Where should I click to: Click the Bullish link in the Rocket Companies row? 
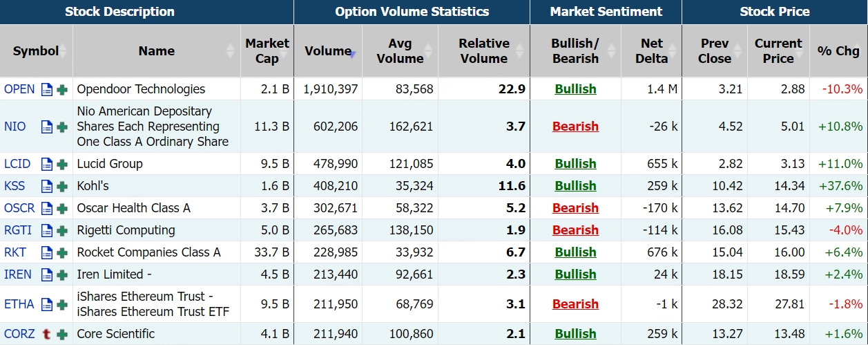coord(575,252)
